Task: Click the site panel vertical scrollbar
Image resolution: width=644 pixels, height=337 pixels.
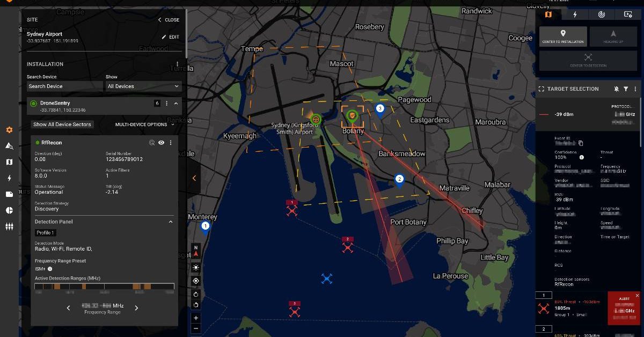Action: tap(186, 33)
